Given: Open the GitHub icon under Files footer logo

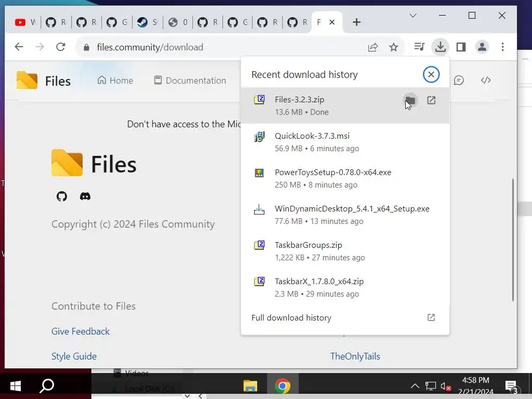Looking at the screenshot, I should [x=62, y=196].
